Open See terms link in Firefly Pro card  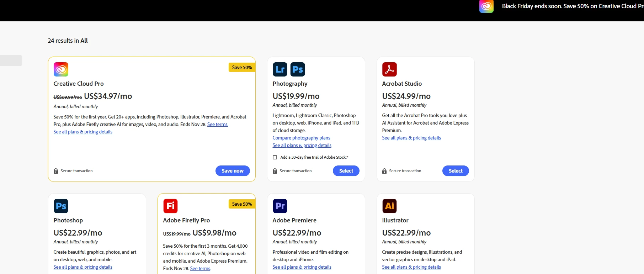click(200, 268)
